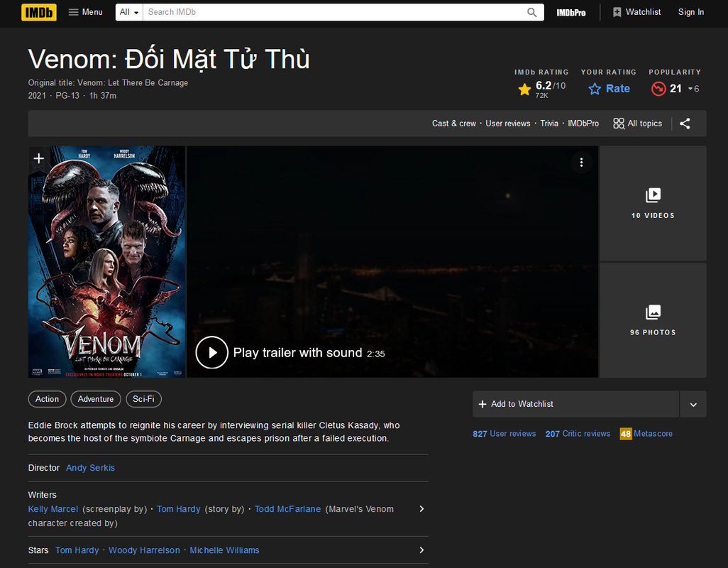Open Michelle Williams page

pyautogui.click(x=224, y=550)
